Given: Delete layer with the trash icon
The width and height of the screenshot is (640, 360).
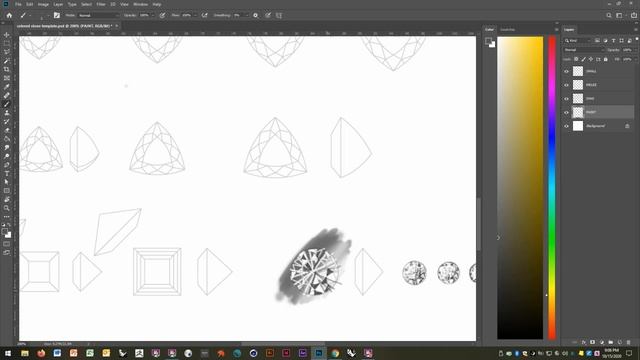Looking at the screenshot, I should (x=629, y=342).
